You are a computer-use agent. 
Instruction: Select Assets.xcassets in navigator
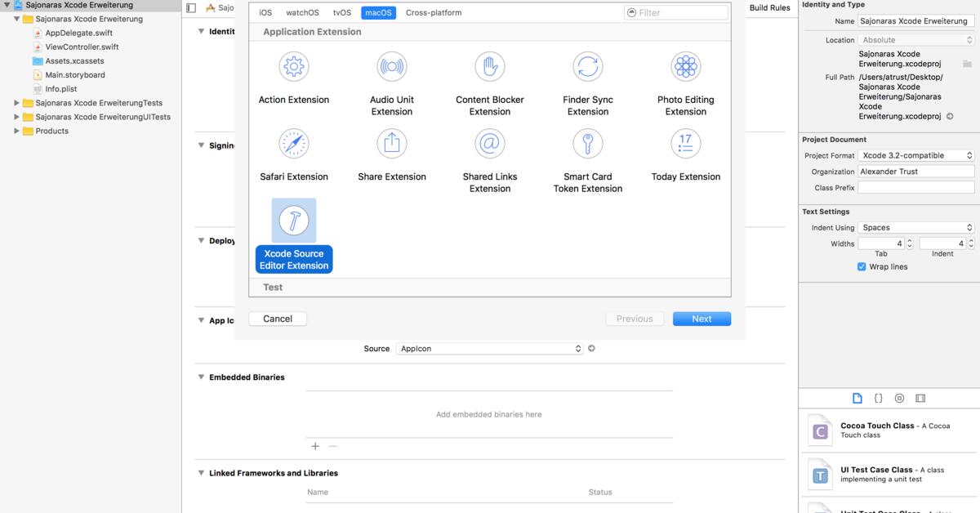[x=75, y=61]
